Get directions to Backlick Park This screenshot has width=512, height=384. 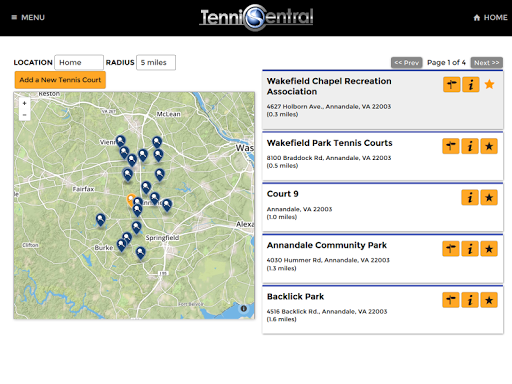pos(451,300)
